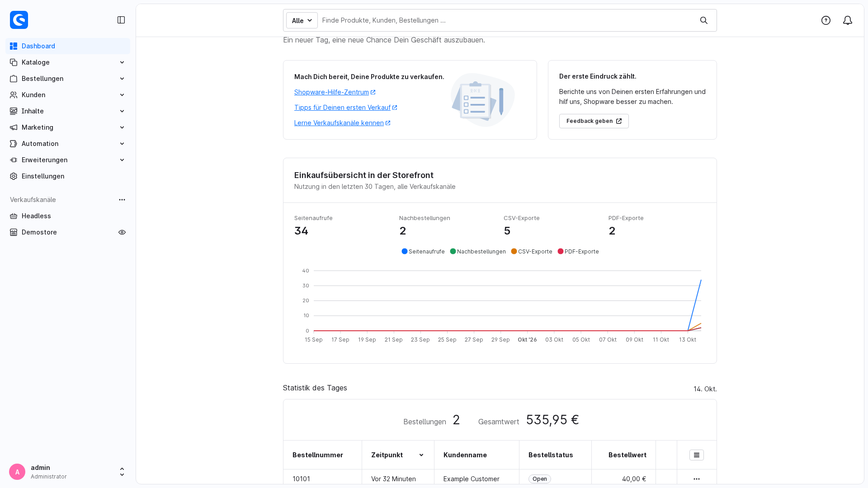Click the Demostore storefront icon
The width and height of the screenshot is (868, 488).
(x=14, y=232)
